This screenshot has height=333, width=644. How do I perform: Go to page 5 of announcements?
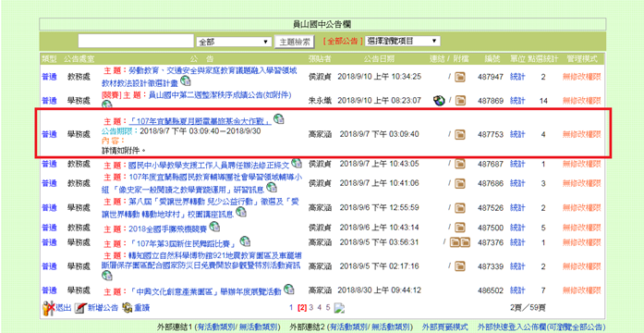pos(328,307)
